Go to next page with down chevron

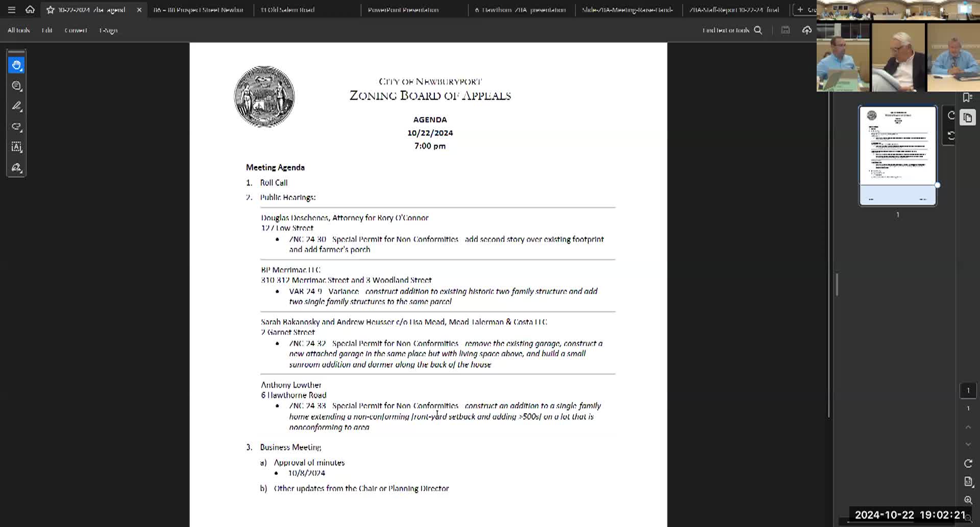(968, 444)
